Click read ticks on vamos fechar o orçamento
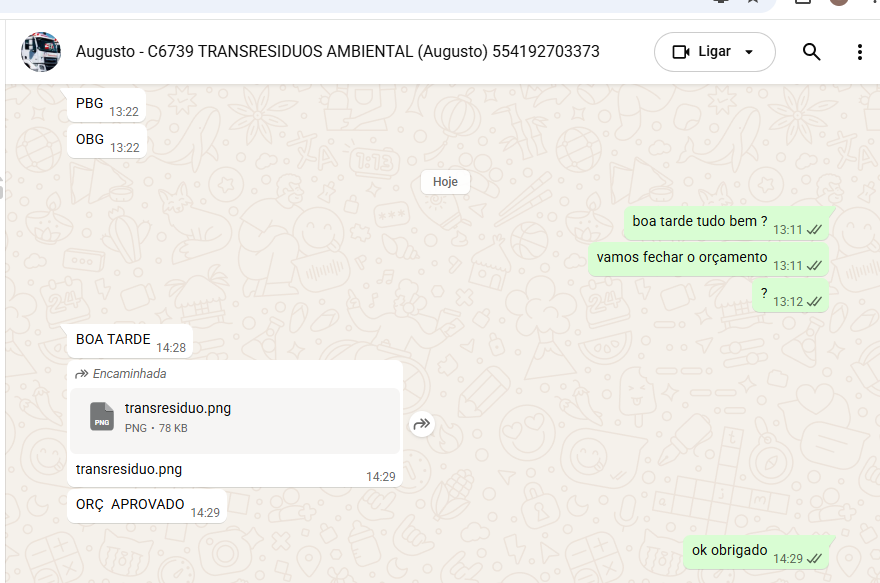Screen dimensions: 880x583 (814, 266)
